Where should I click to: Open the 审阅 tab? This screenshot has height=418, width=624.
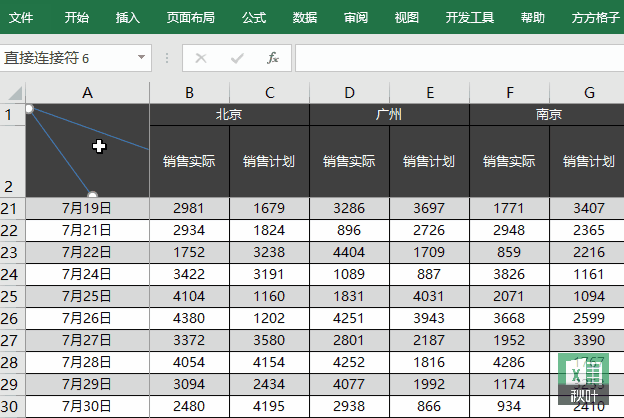(x=356, y=18)
